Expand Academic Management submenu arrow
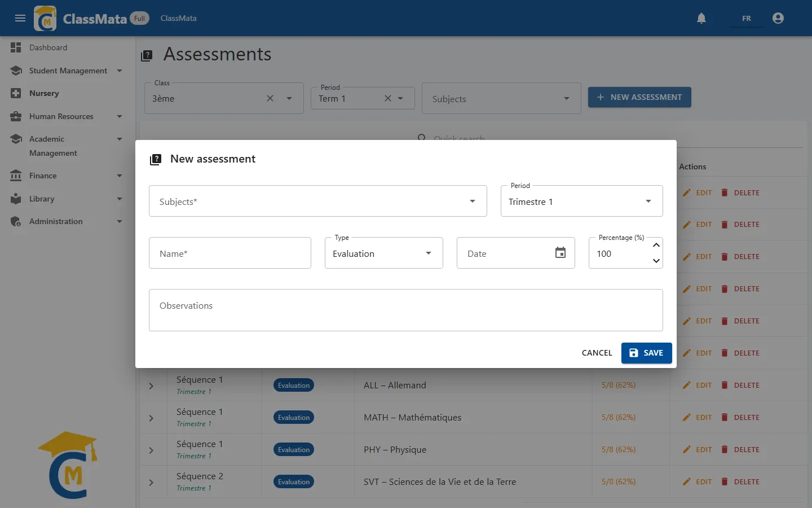 [120, 139]
